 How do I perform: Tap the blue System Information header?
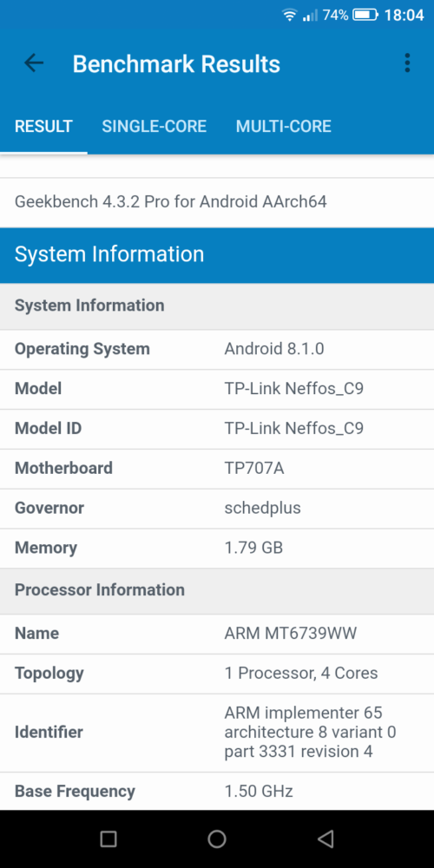[x=217, y=254]
